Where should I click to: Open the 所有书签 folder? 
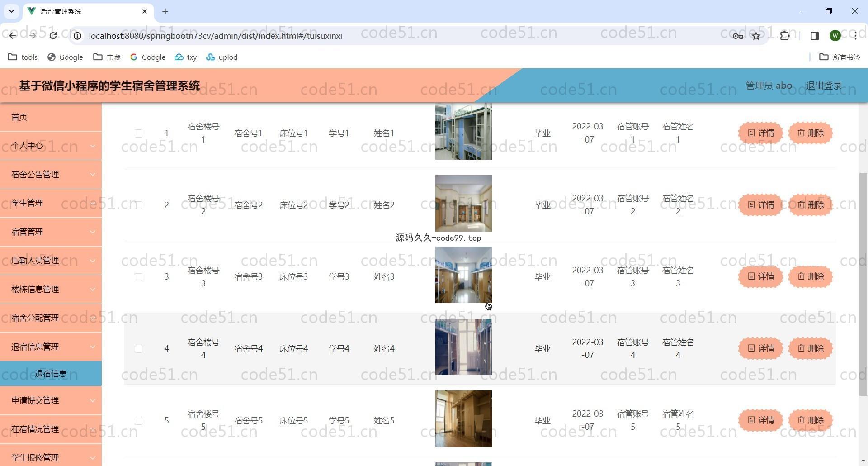840,57
